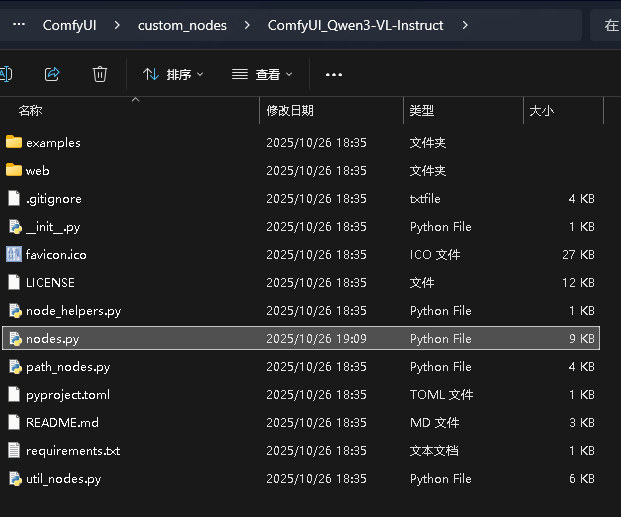The height and width of the screenshot is (517, 621).
Task: Select the pyproject.toml file icon
Action: pyautogui.click(x=14, y=395)
